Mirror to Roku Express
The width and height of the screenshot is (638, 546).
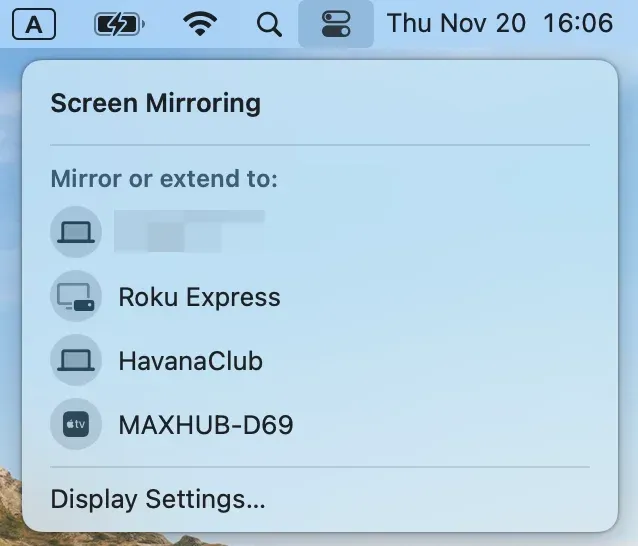[x=199, y=297]
